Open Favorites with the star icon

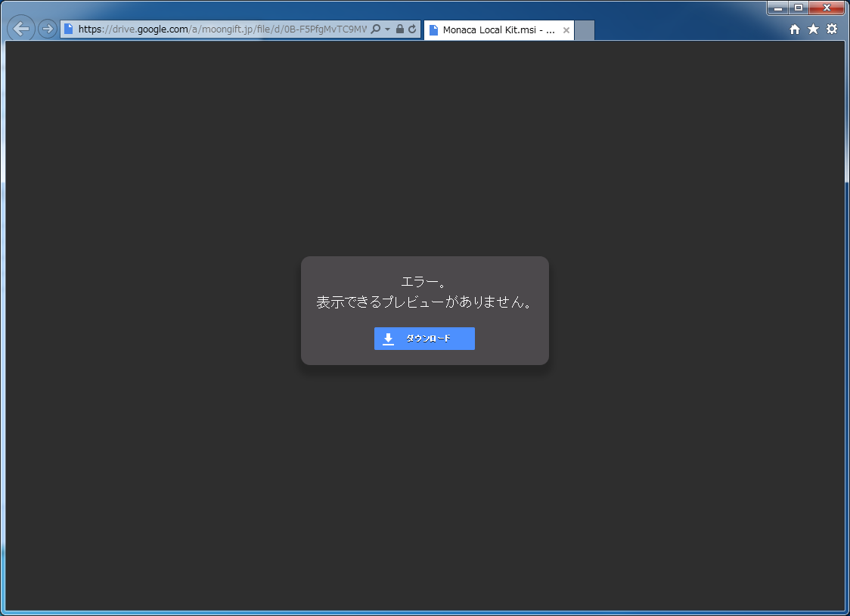[x=813, y=29]
